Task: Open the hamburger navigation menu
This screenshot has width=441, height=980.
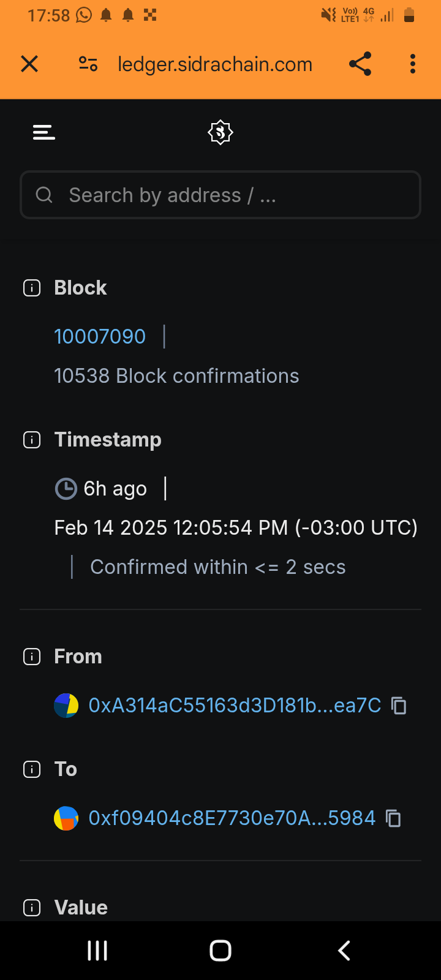Action: [44, 132]
